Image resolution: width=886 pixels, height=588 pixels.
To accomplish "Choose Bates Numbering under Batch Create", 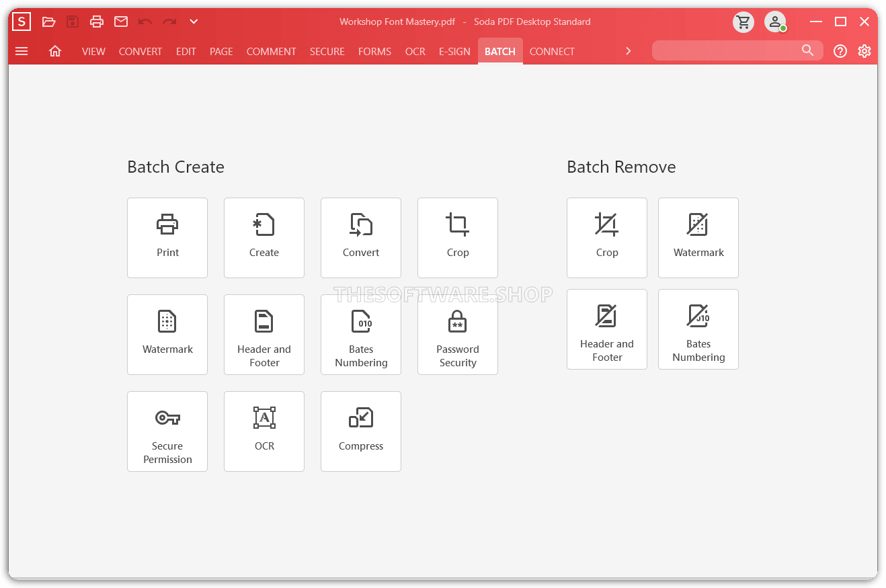I will point(361,334).
